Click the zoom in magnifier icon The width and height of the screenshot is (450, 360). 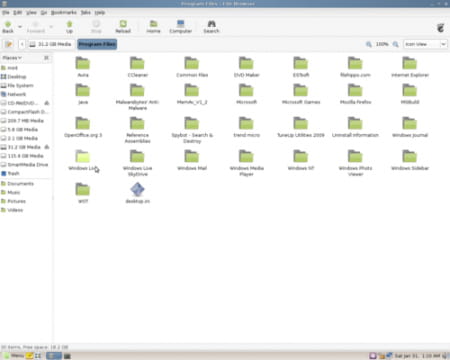coord(396,44)
